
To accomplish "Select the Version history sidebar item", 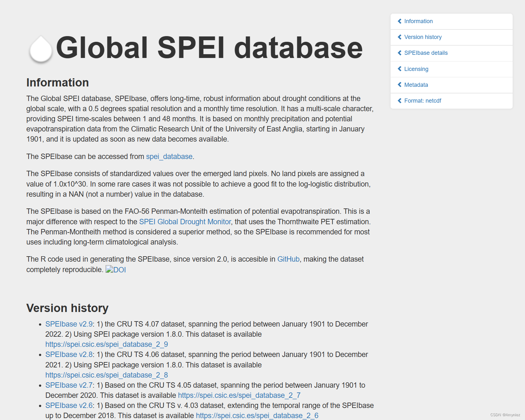I will coord(422,37).
